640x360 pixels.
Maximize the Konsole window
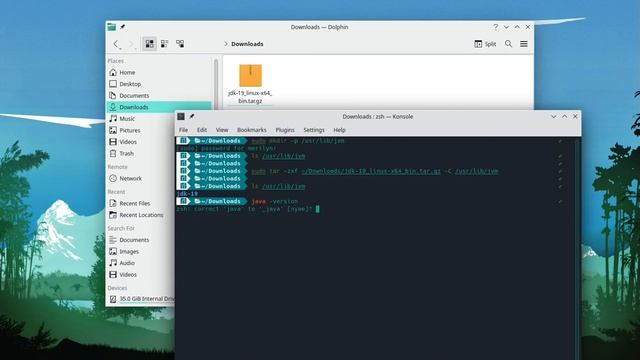pyautogui.click(x=564, y=116)
